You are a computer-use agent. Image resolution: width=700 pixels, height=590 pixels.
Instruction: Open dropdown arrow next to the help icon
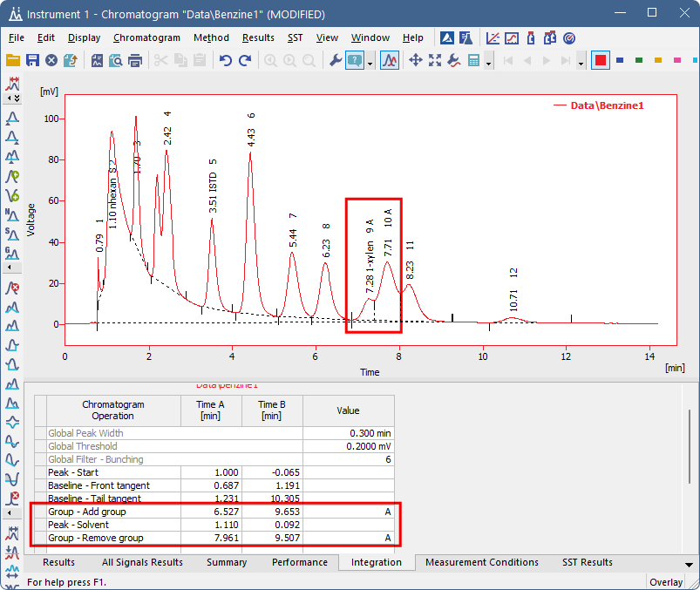point(370,64)
